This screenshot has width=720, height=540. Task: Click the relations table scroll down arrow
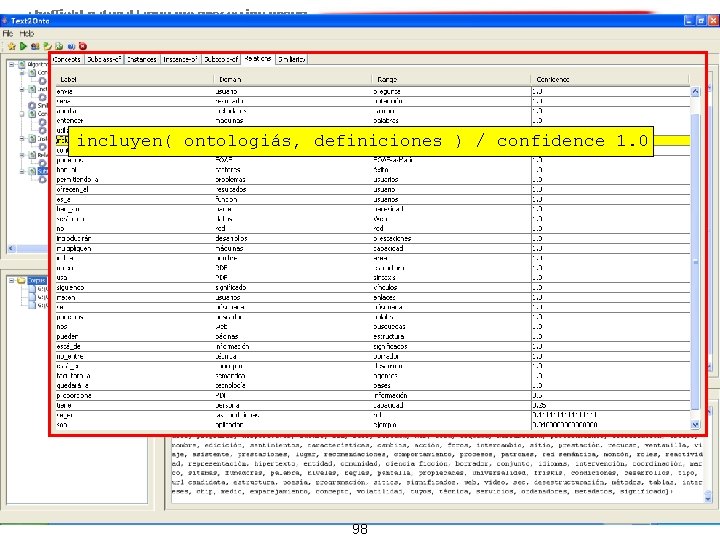695,425
